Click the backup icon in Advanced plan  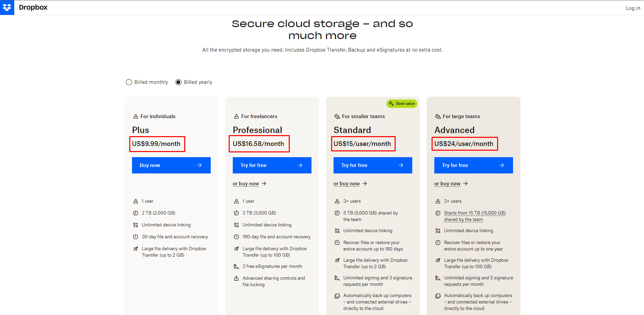click(438, 296)
